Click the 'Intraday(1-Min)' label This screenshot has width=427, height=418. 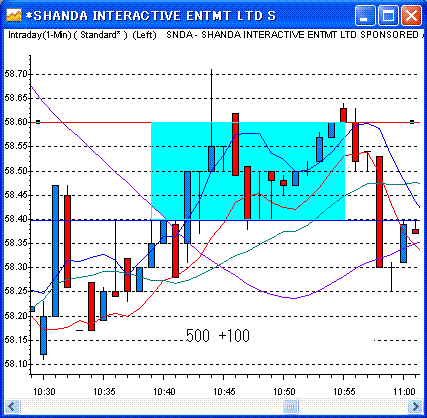39,35
